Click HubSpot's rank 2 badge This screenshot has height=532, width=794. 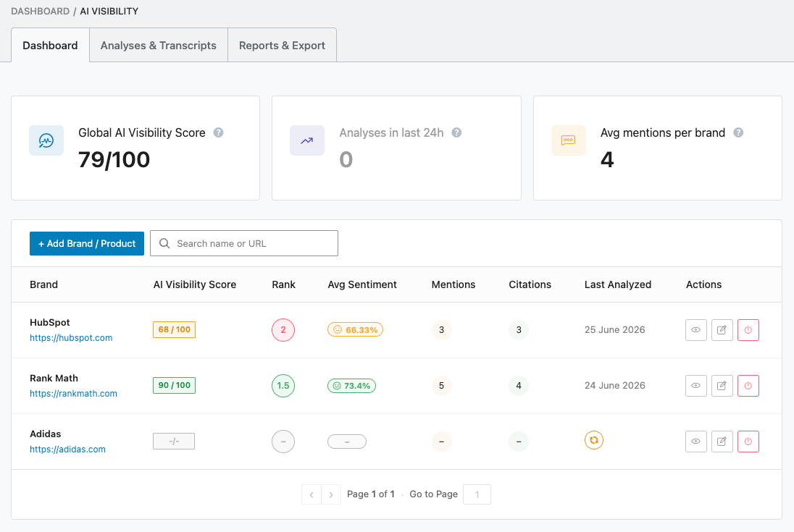283,330
